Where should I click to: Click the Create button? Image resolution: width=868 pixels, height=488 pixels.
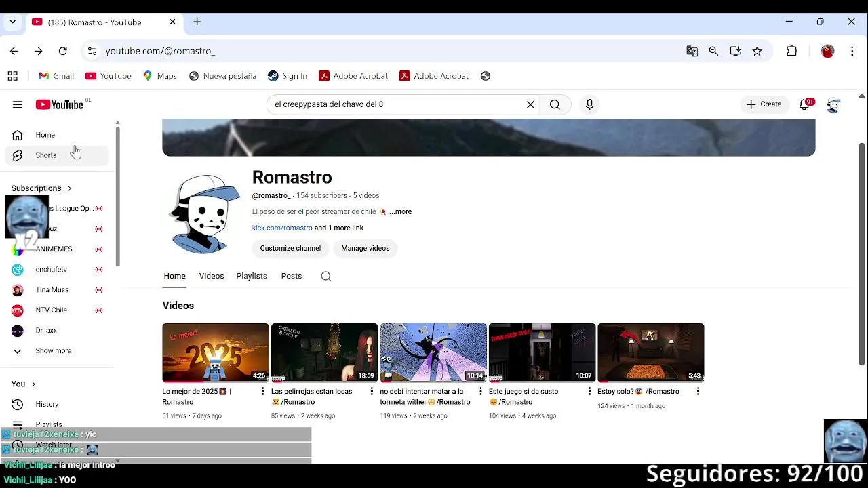point(764,104)
